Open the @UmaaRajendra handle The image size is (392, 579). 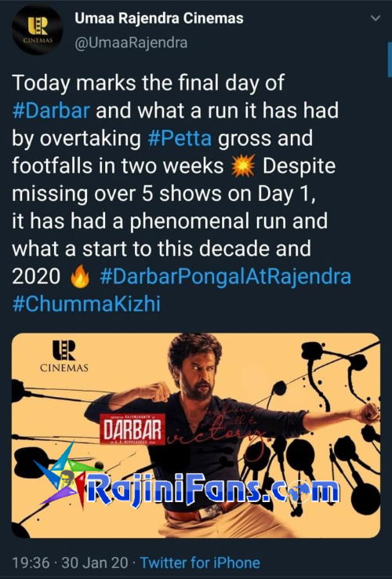pos(131,43)
